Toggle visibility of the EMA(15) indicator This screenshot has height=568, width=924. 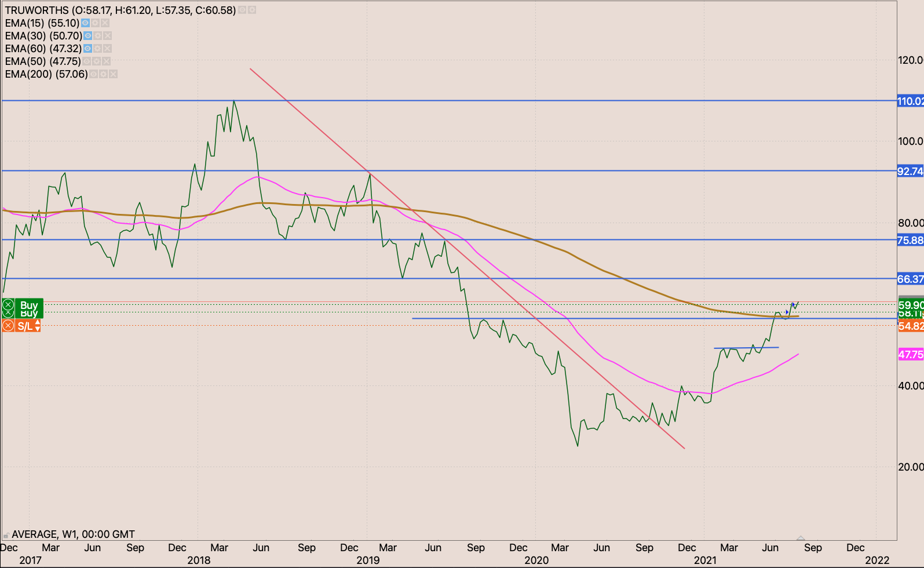pyautogui.click(x=85, y=23)
